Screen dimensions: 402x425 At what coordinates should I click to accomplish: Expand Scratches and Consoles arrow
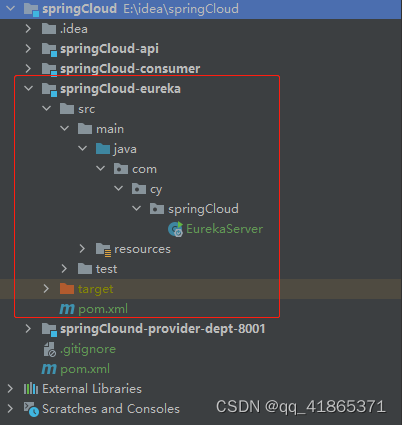coord(11,409)
